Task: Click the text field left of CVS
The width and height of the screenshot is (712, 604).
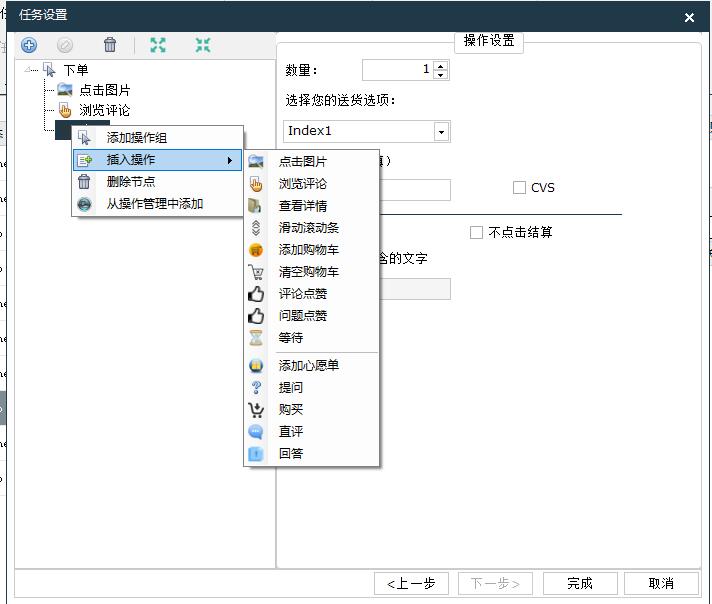Action: point(415,190)
